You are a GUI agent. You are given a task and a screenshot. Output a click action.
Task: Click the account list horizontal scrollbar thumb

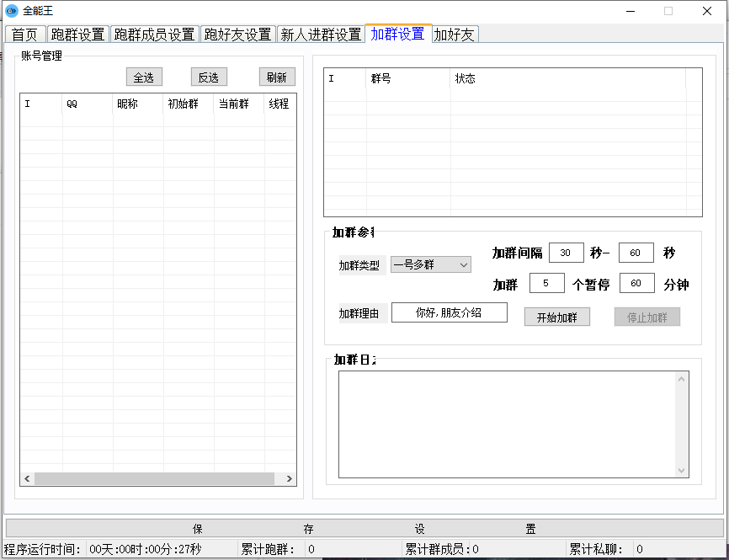point(154,478)
